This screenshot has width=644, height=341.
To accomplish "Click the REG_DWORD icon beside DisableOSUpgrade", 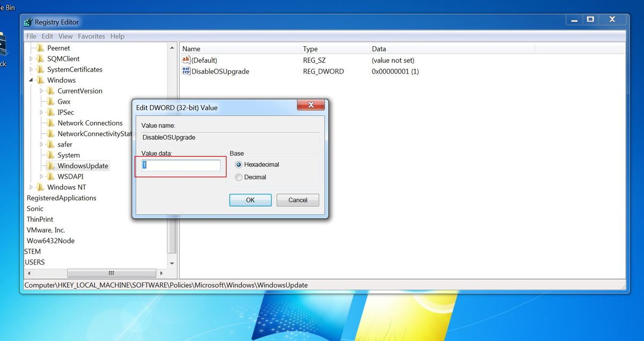I will (186, 71).
